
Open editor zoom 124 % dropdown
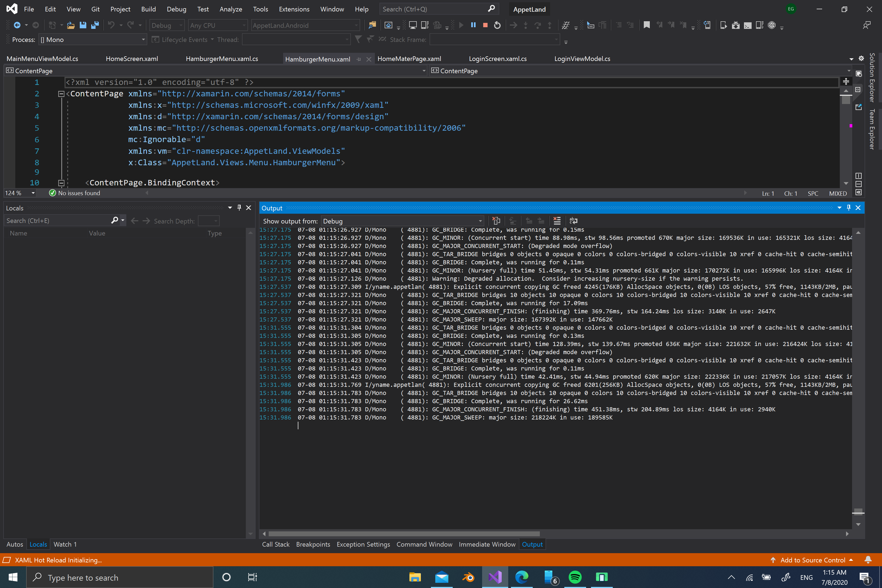click(x=33, y=193)
